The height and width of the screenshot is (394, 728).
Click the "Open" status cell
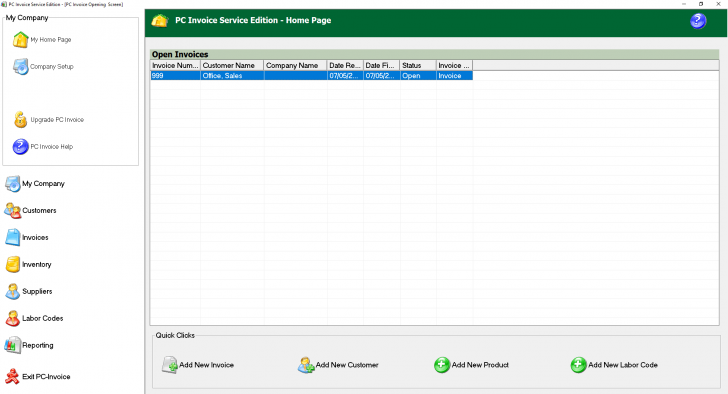[x=418, y=76]
